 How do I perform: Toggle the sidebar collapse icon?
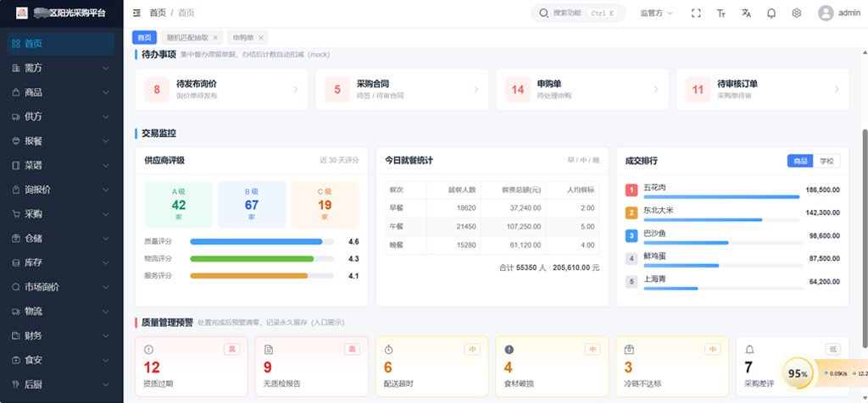[x=136, y=13]
